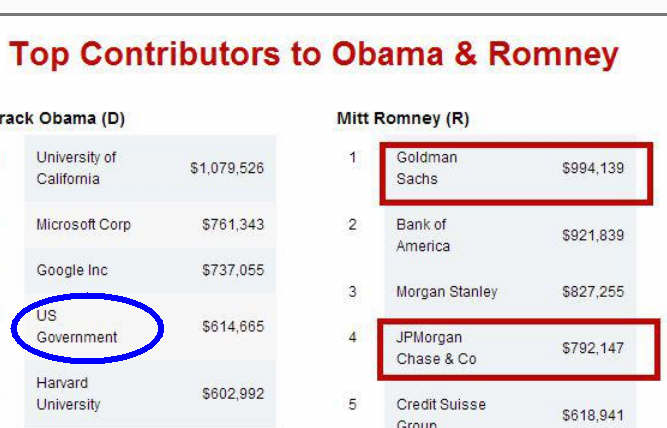The width and height of the screenshot is (667, 428).
Task: Click the $614,665 US Government amount
Action: coord(233,326)
